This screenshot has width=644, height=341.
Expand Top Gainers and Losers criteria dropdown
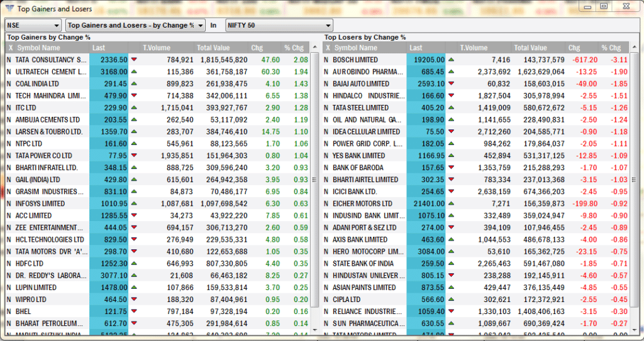click(135, 25)
